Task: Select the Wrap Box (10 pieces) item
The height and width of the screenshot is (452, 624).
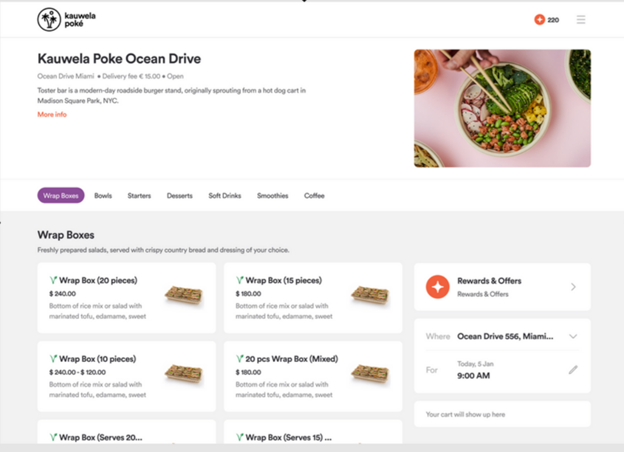Action: (126, 380)
